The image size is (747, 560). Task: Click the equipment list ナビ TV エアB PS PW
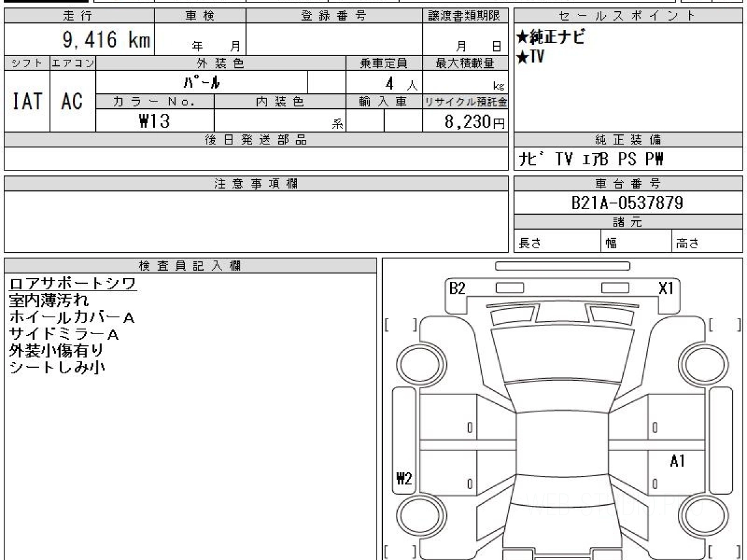[591, 160]
